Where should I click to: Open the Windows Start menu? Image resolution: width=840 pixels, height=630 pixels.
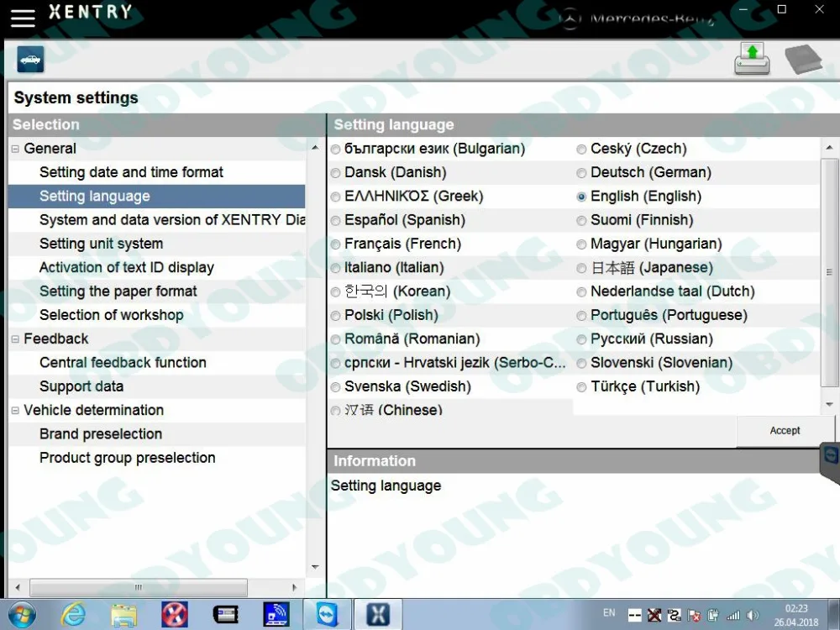[x=22, y=615]
